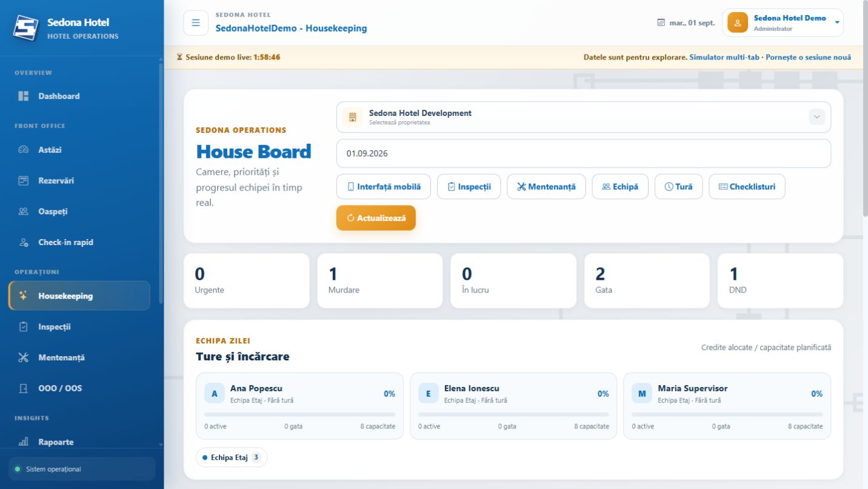Click the calendar icon beside the date
This screenshot has width=868, height=489.
coord(661,23)
